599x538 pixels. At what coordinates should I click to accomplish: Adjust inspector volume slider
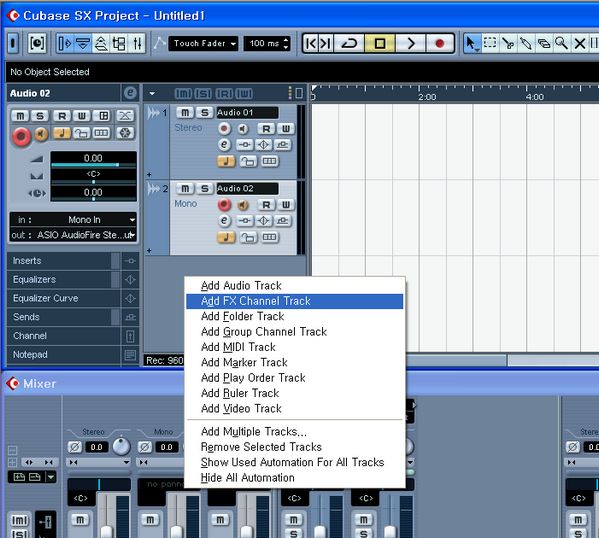[93, 165]
